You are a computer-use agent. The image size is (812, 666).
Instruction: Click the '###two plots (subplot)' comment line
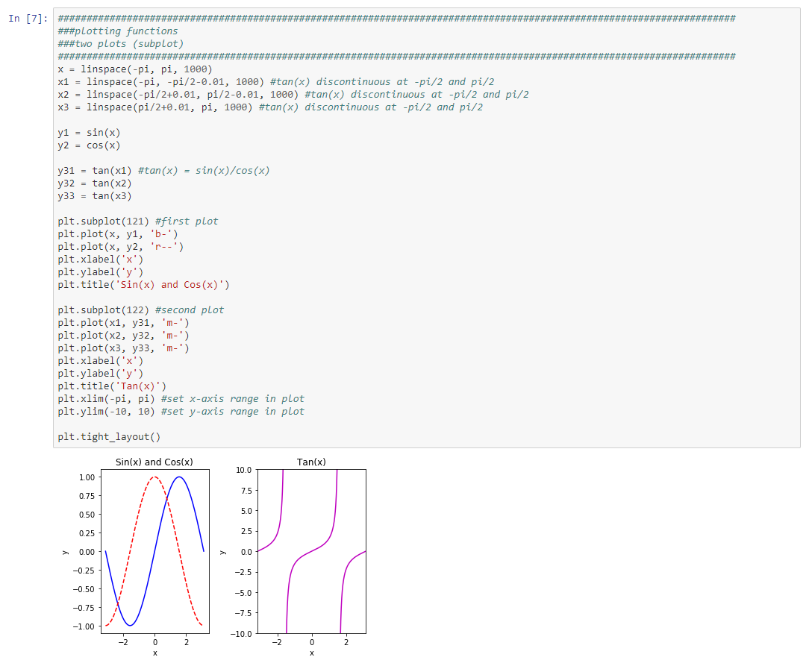[121, 44]
